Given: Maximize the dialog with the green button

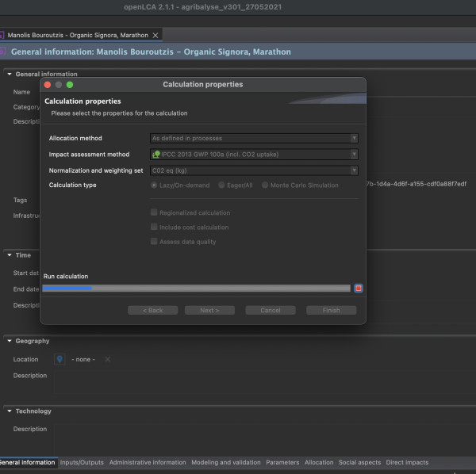Looking at the screenshot, I should click(70, 85).
